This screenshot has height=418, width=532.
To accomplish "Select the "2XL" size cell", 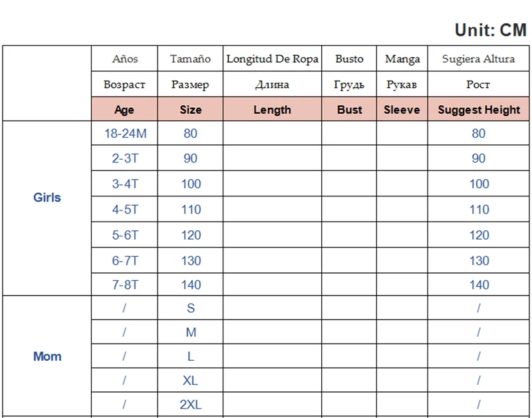I will click(190, 405).
